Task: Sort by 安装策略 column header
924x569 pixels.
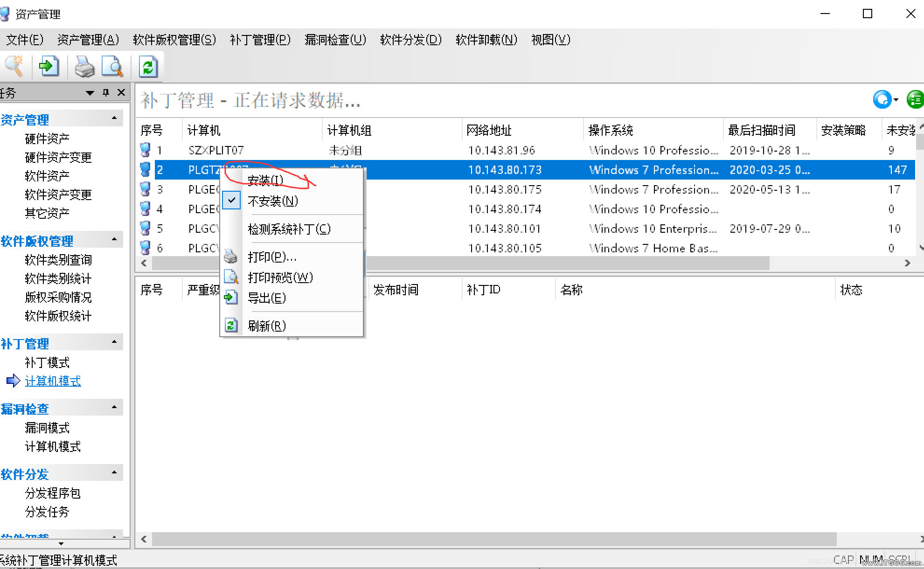Action: tap(849, 130)
